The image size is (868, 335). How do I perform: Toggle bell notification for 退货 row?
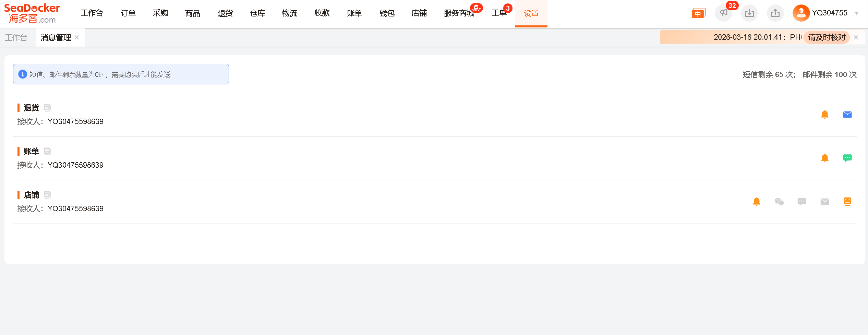pos(825,115)
